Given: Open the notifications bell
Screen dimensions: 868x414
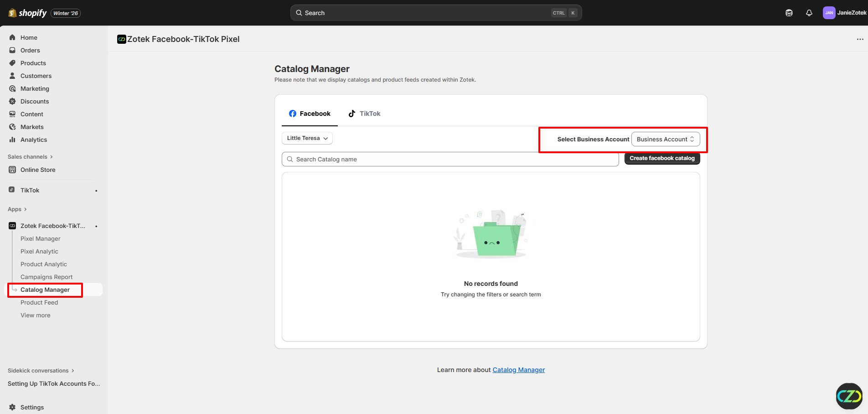Looking at the screenshot, I should click(809, 13).
